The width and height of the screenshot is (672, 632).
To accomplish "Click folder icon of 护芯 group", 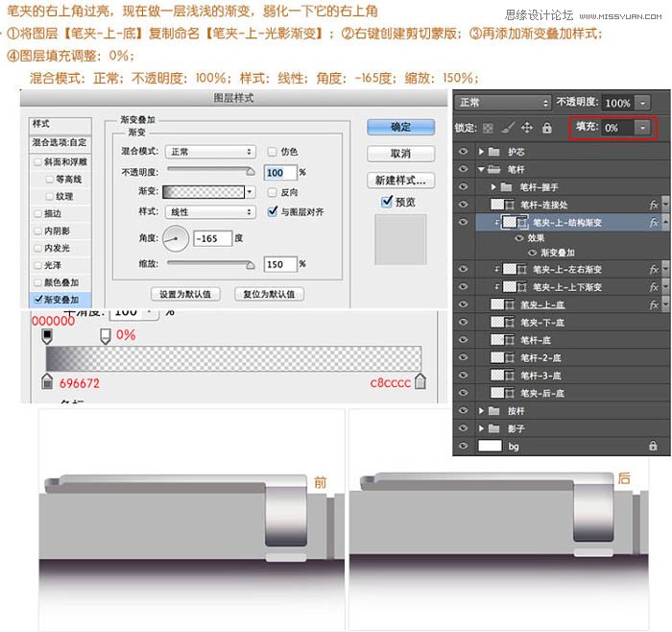I will tap(494, 152).
